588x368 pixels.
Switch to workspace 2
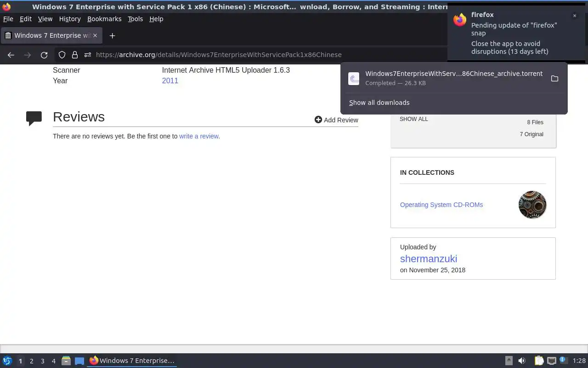31,361
